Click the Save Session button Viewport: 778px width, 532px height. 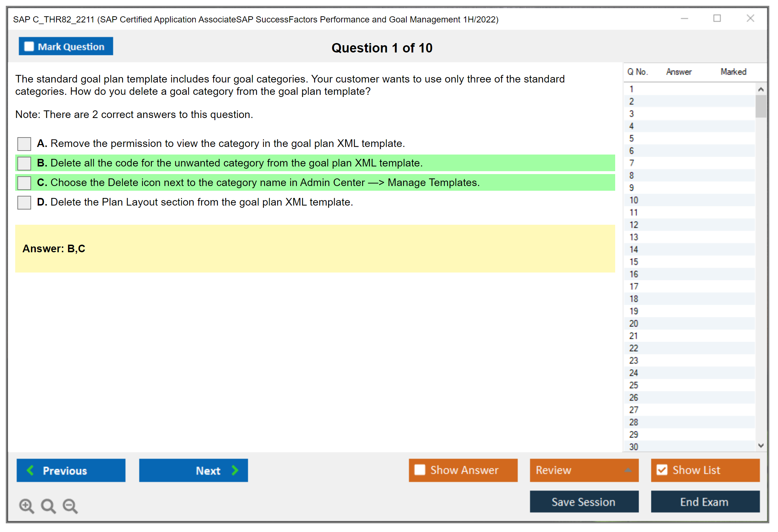point(584,502)
